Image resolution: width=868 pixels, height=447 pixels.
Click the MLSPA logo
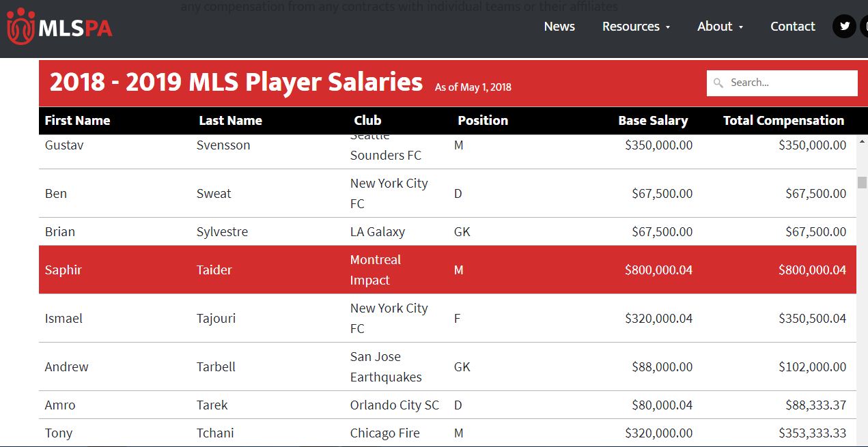pyautogui.click(x=59, y=28)
